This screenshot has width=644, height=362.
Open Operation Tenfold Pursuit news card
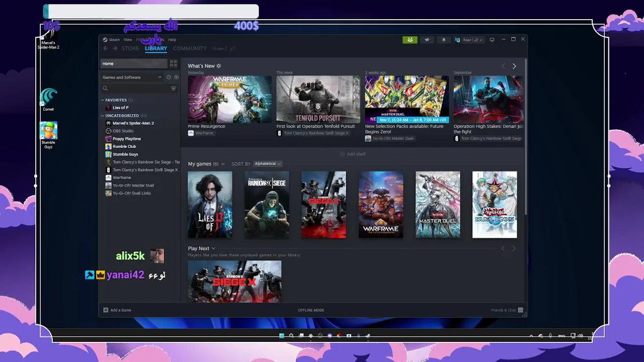tap(318, 100)
